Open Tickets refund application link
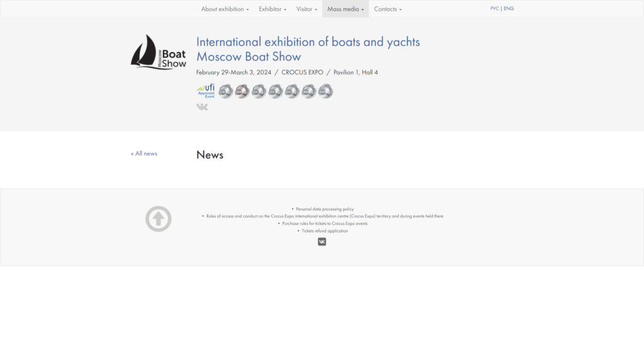644x362 pixels. [325, 231]
